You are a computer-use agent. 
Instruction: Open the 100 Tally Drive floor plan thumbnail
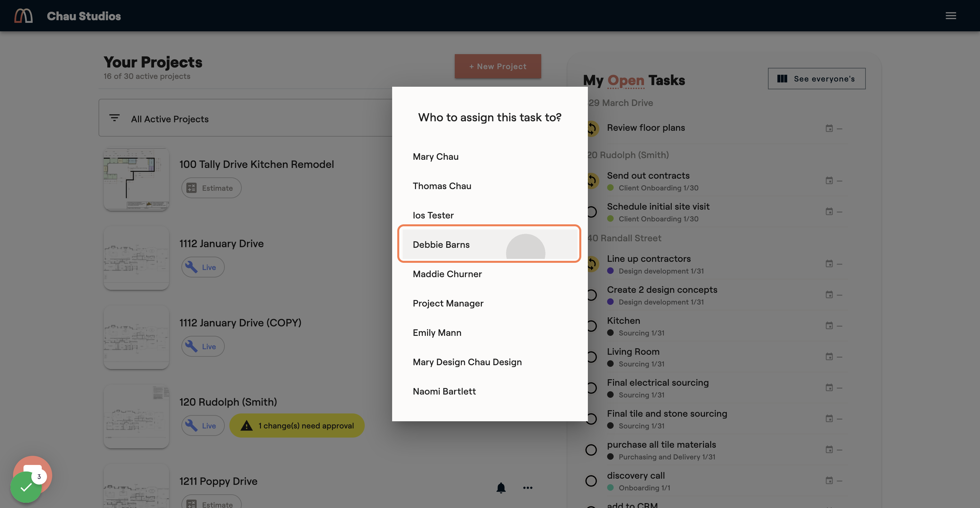click(136, 179)
